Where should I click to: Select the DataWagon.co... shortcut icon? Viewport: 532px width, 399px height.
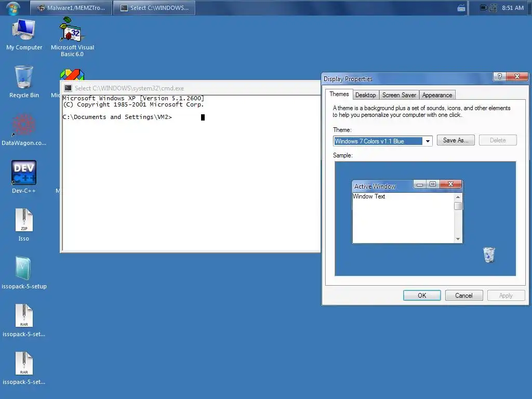[24, 125]
